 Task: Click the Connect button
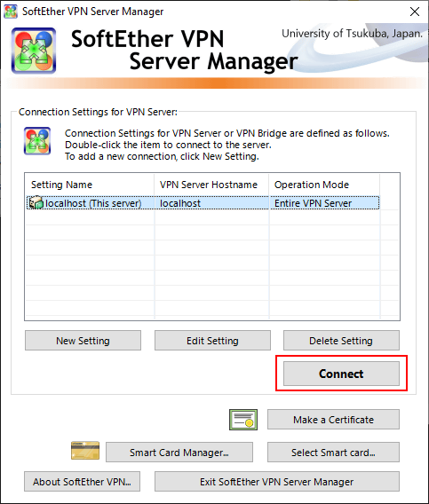(341, 374)
